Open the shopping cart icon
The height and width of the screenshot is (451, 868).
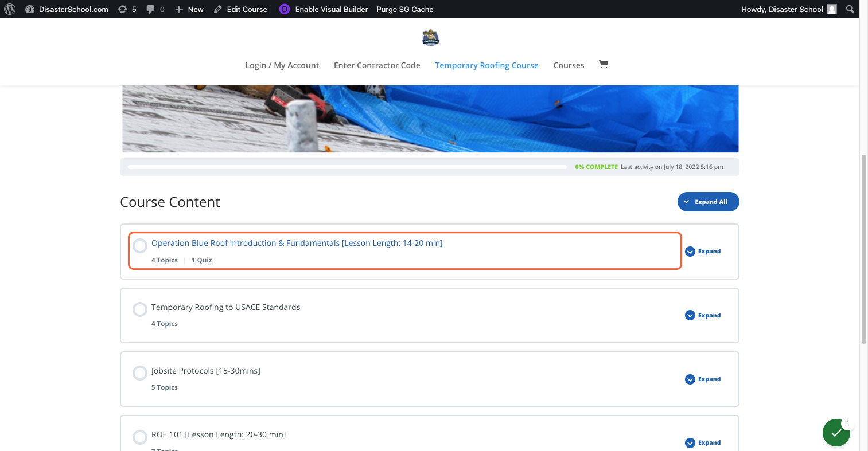[604, 64]
